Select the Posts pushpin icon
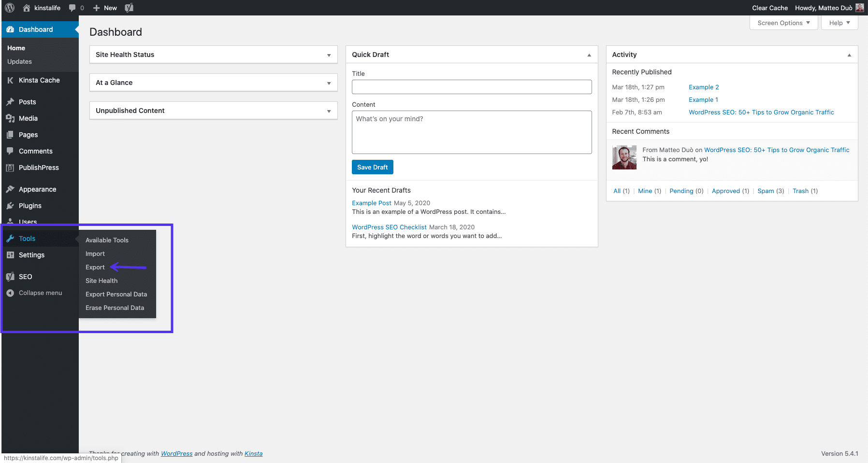 tap(11, 101)
